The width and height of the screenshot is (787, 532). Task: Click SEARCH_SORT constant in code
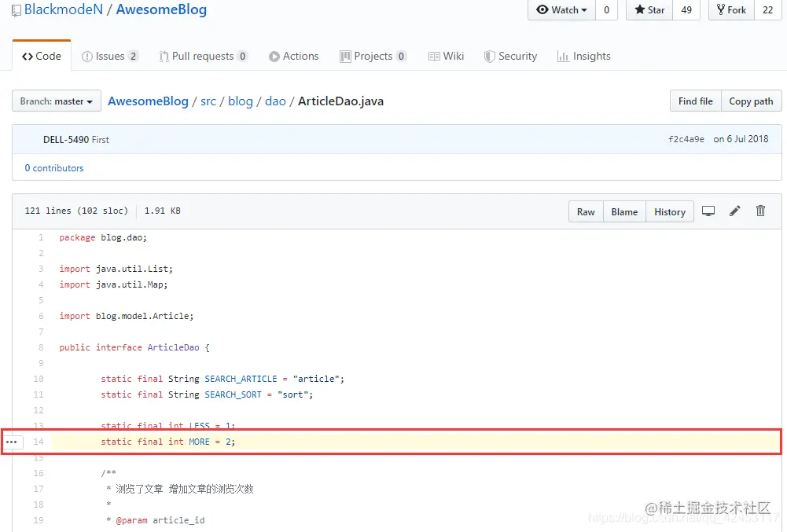click(x=233, y=394)
